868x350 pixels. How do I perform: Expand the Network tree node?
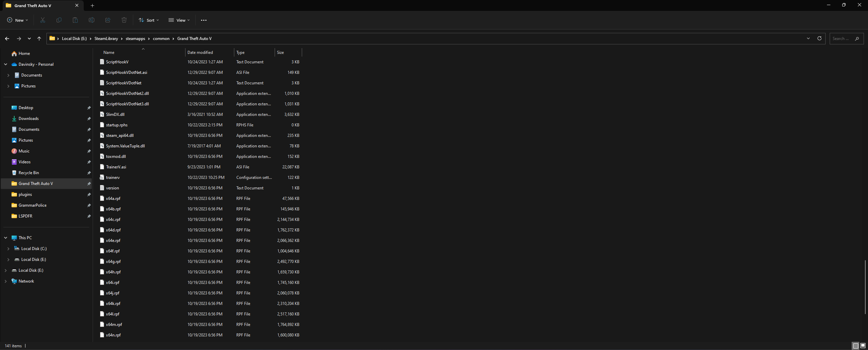[x=5, y=281]
